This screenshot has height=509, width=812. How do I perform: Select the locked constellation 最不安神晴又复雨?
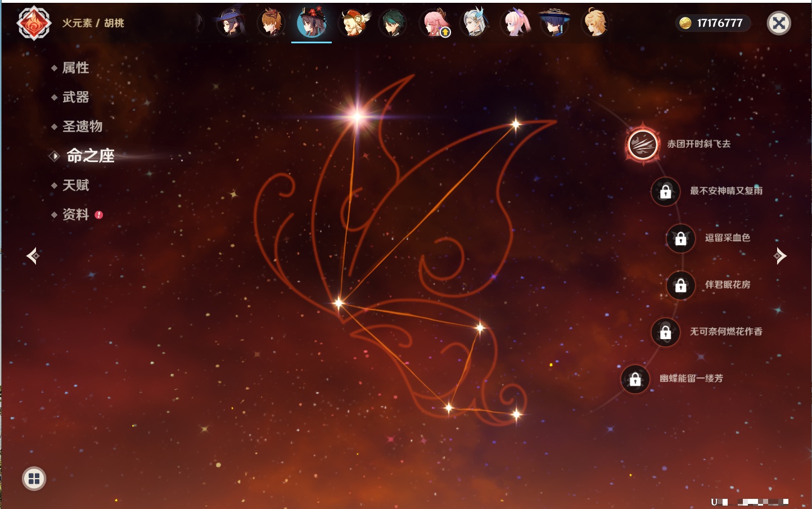coord(665,191)
